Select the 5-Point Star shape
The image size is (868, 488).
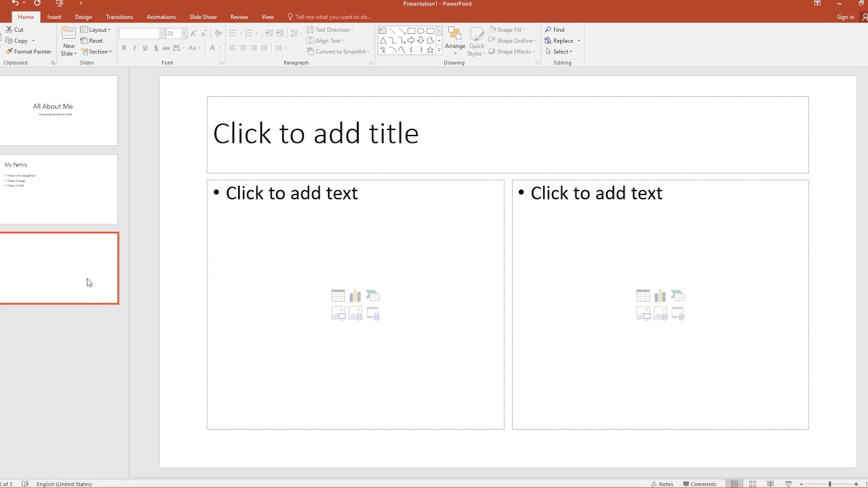[430, 50]
